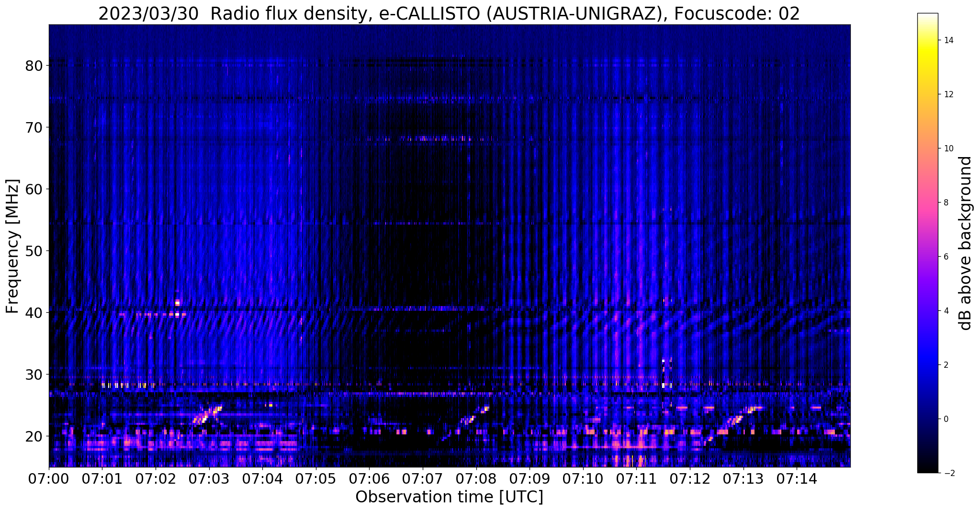
Task: Click the burst streak near 07:13 at 23 MHz
Action: 742,415
